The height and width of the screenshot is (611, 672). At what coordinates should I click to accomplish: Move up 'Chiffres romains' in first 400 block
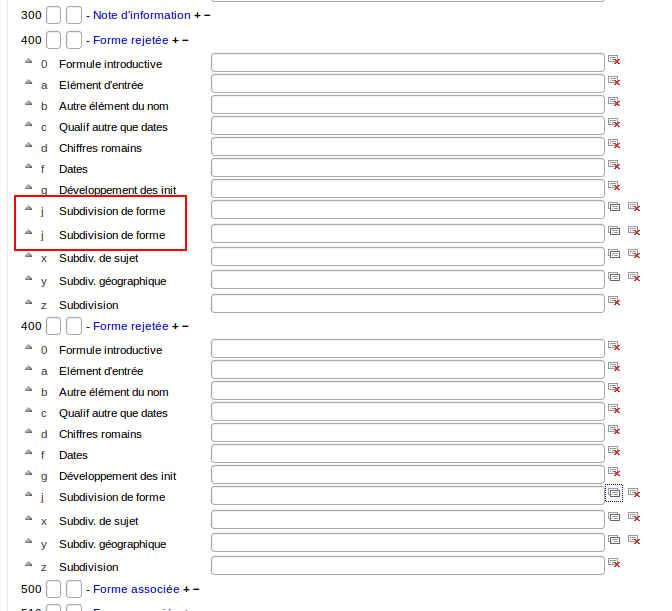[x=29, y=147]
